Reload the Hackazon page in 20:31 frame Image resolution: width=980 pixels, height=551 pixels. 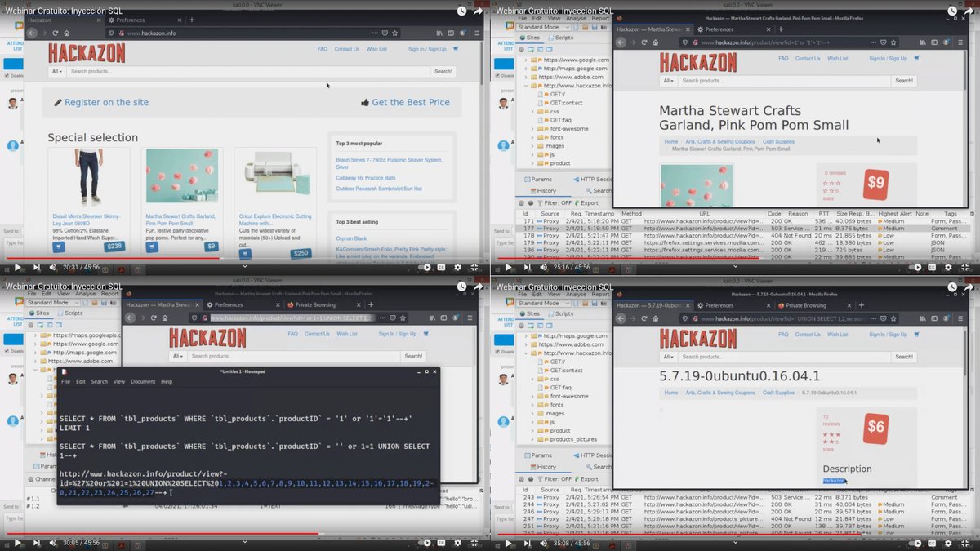pyautogui.click(x=56, y=33)
